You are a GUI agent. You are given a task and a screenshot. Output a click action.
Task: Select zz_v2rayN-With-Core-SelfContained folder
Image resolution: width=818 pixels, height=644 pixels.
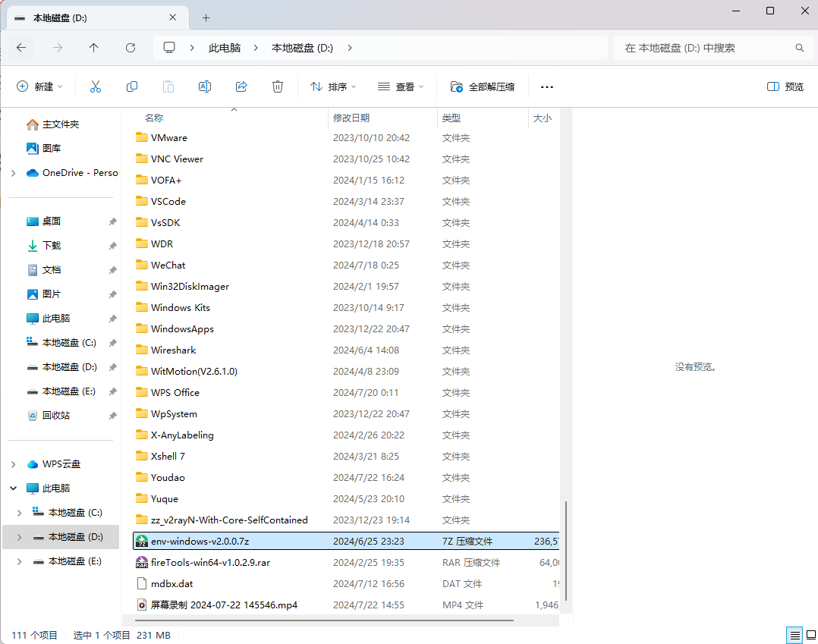[x=229, y=520]
